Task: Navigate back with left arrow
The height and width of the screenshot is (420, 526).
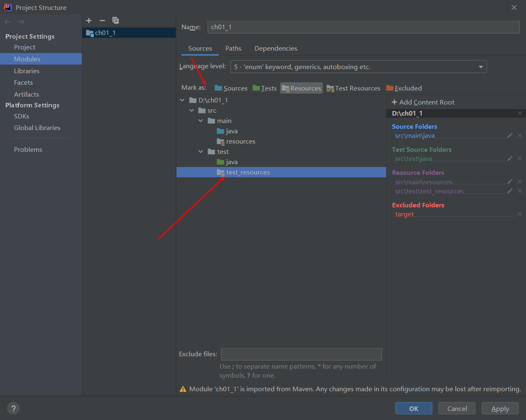Action: tap(8, 22)
